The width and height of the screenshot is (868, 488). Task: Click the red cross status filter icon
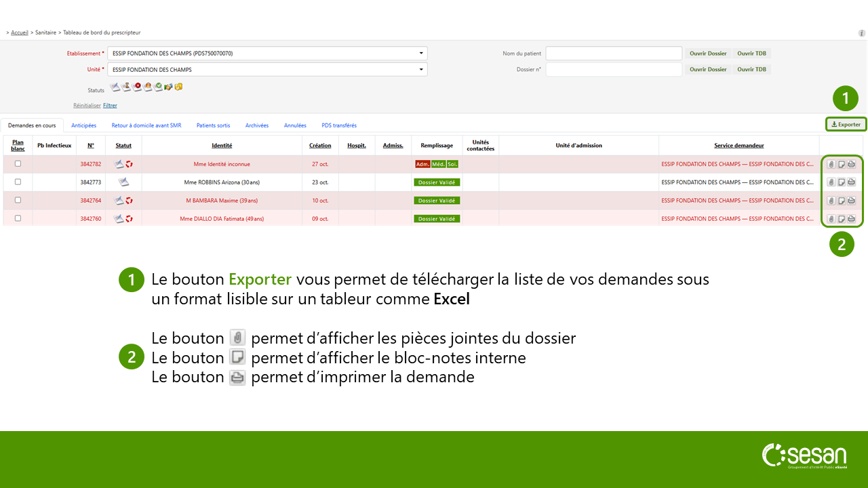(137, 87)
